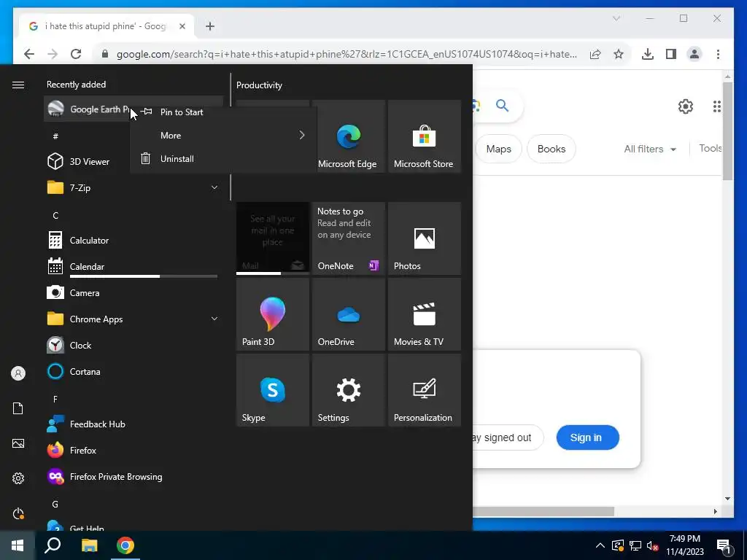
Task: Launch Paint 3D tile
Action: 273,314
